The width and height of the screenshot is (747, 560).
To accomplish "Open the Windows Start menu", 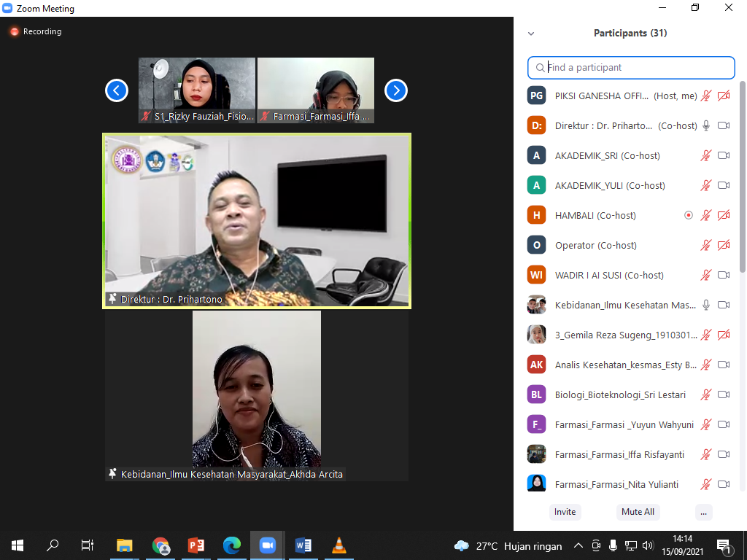I will pos(18,545).
